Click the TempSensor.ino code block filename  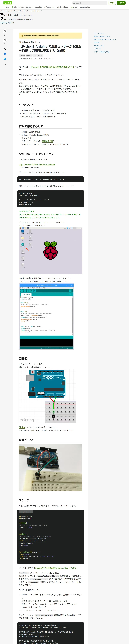pos(26,512)
